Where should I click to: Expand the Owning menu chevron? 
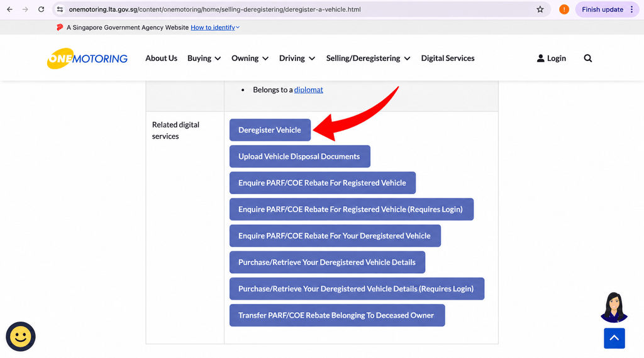[x=265, y=58]
